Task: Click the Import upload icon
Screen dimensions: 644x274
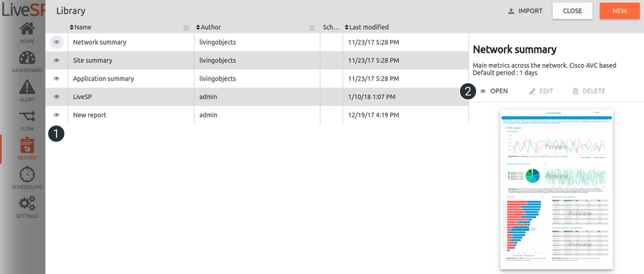Action: [x=511, y=11]
